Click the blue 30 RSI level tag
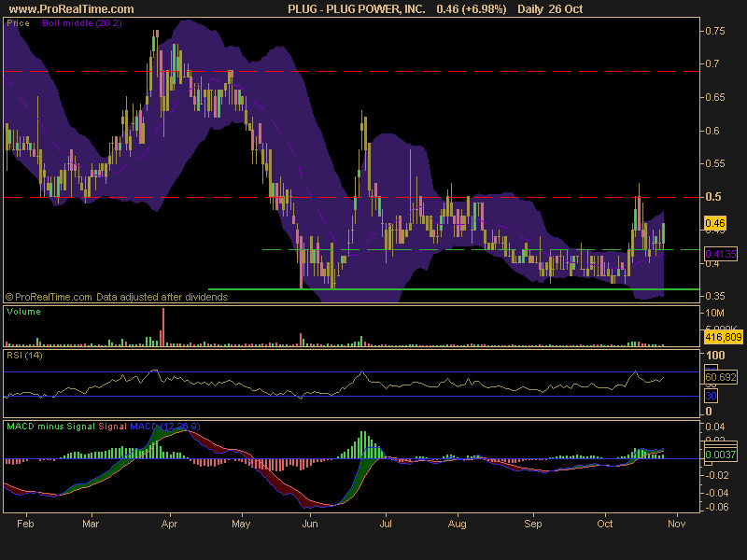The width and height of the screenshot is (747, 560). tap(711, 396)
